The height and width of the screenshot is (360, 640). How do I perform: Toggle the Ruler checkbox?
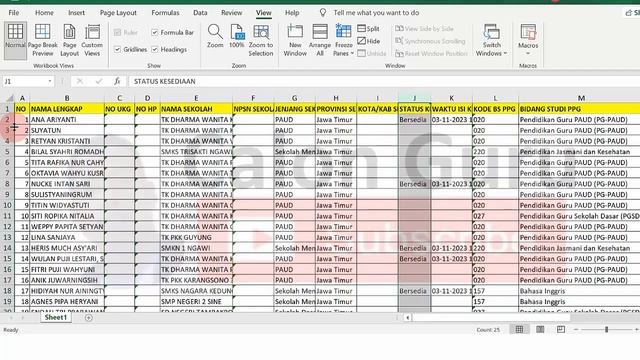point(118,32)
